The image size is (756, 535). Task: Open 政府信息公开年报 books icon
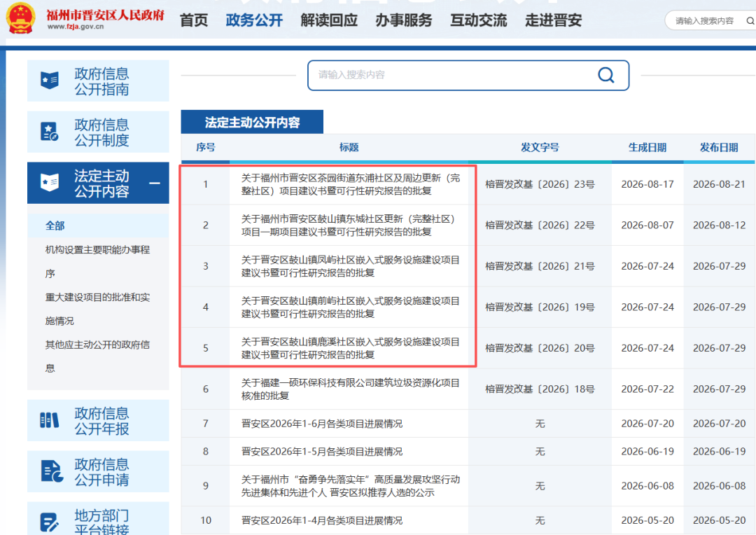point(50,420)
